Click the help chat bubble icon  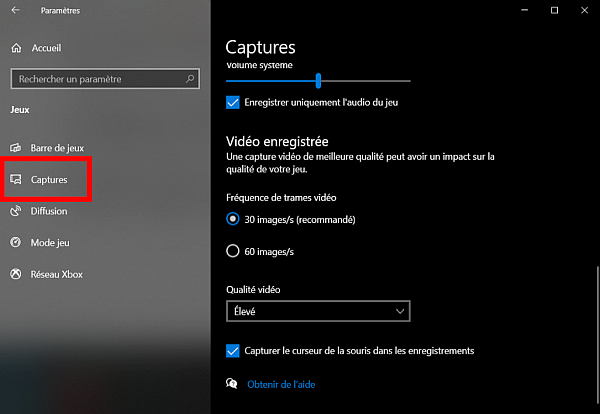(x=232, y=383)
